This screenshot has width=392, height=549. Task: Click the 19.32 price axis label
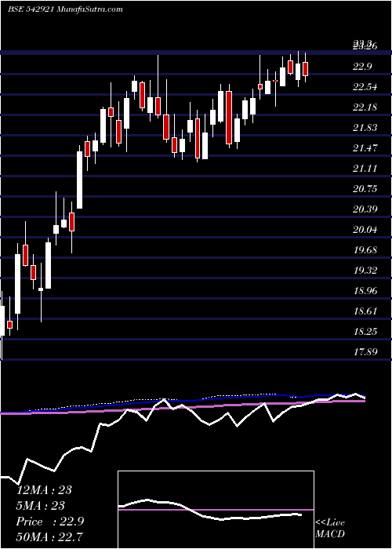[365, 271]
